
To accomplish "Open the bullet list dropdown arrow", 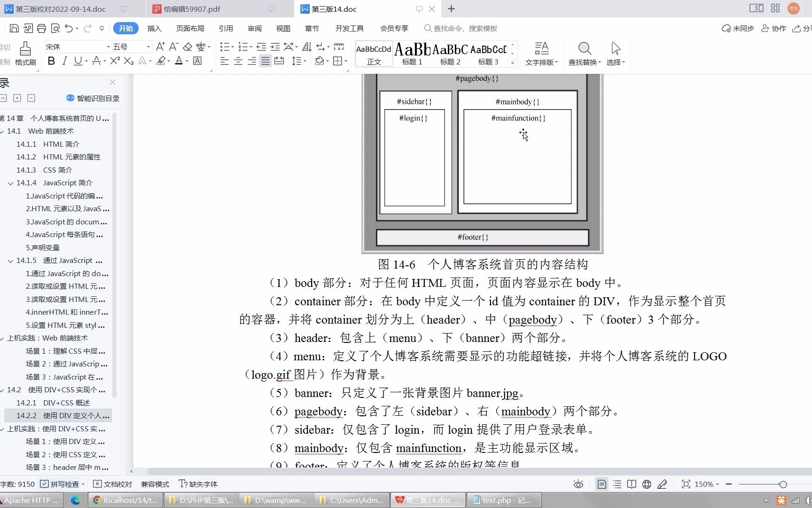I will click(233, 47).
